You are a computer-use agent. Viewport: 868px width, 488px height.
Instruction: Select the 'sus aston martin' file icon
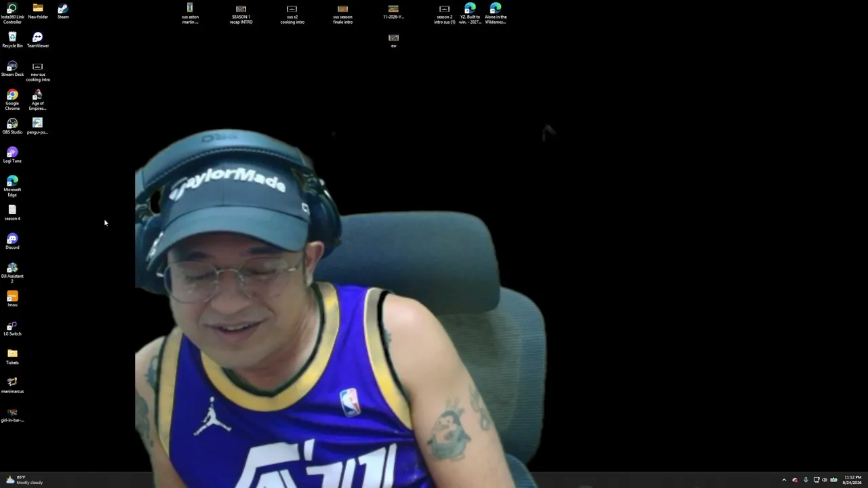pos(190,14)
